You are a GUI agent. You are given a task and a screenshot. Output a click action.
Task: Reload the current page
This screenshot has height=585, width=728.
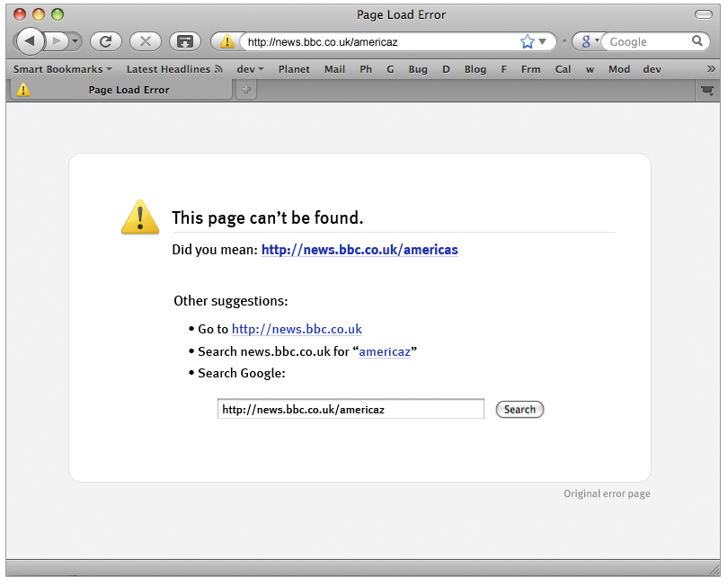pos(105,41)
